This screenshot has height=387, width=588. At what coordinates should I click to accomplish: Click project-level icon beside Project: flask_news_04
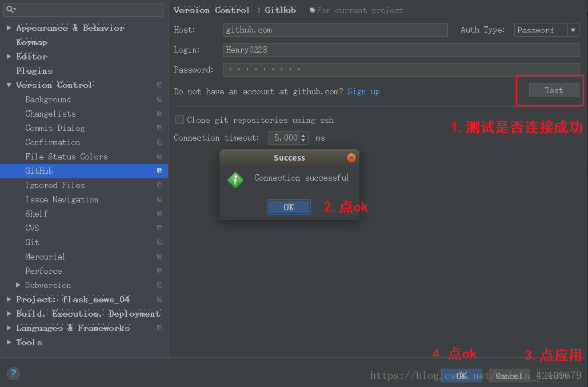click(x=160, y=299)
